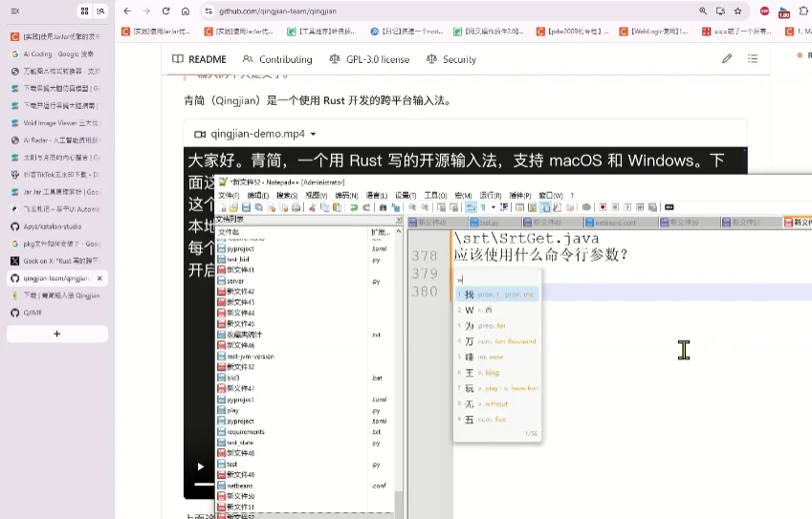The height and width of the screenshot is (519, 812).
Task: Open the zoom magnifier in address bar
Action: point(703,11)
